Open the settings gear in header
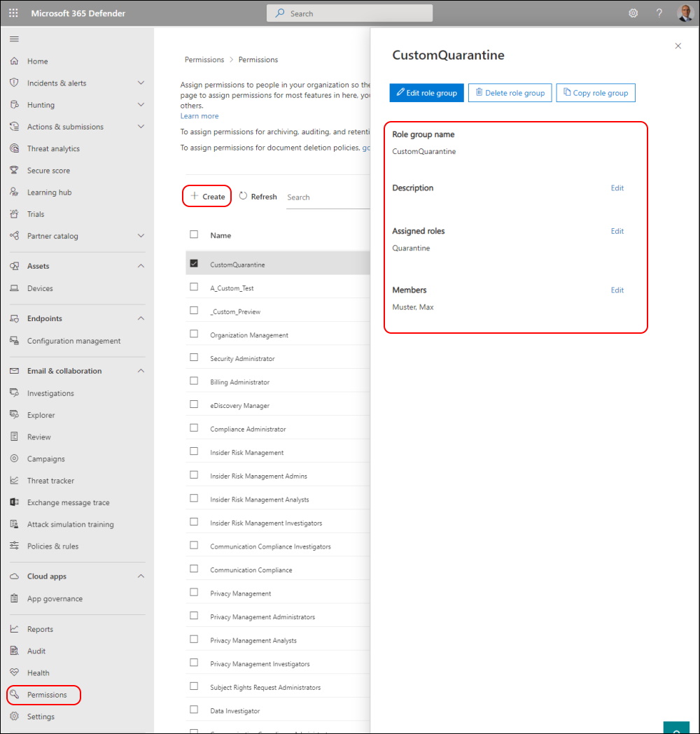Image resolution: width=700 pixels, height=734 pixels. pos(633,13)
